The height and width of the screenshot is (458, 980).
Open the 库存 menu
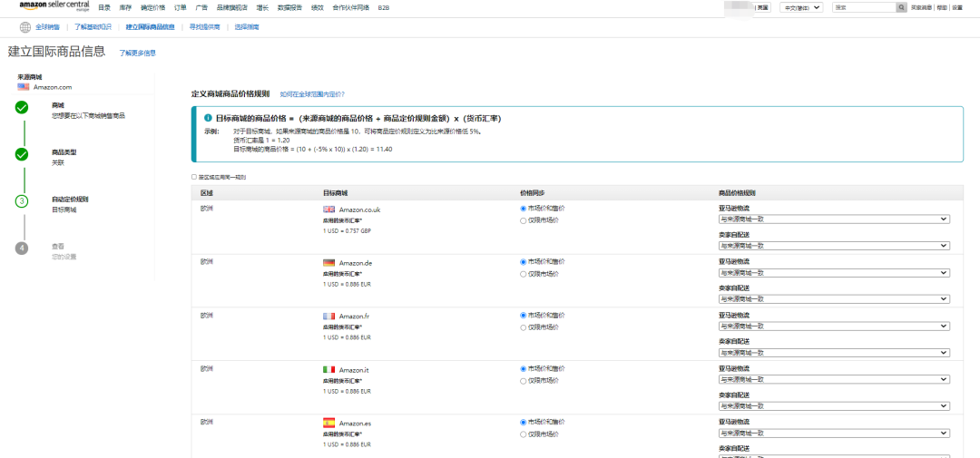point(125,7)
